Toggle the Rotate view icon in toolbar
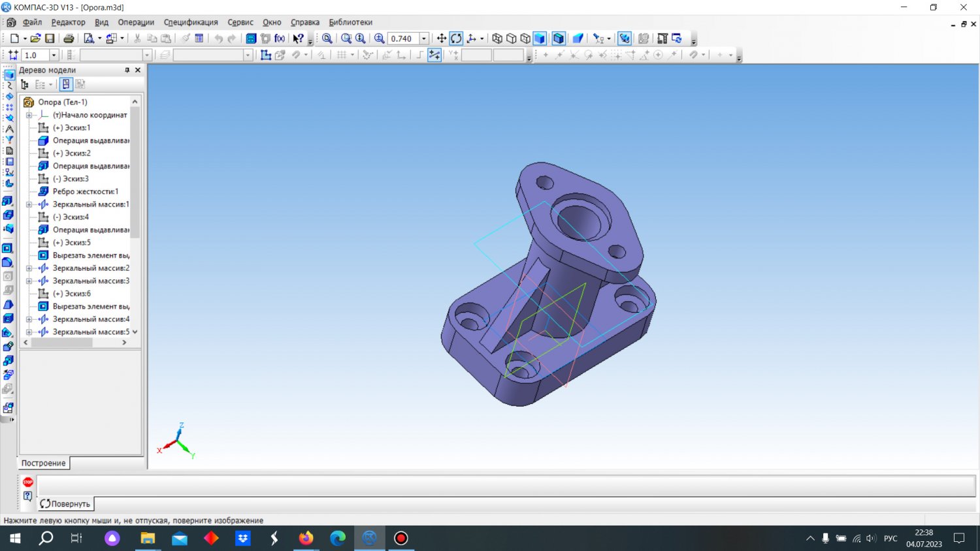 click(456, 39)
